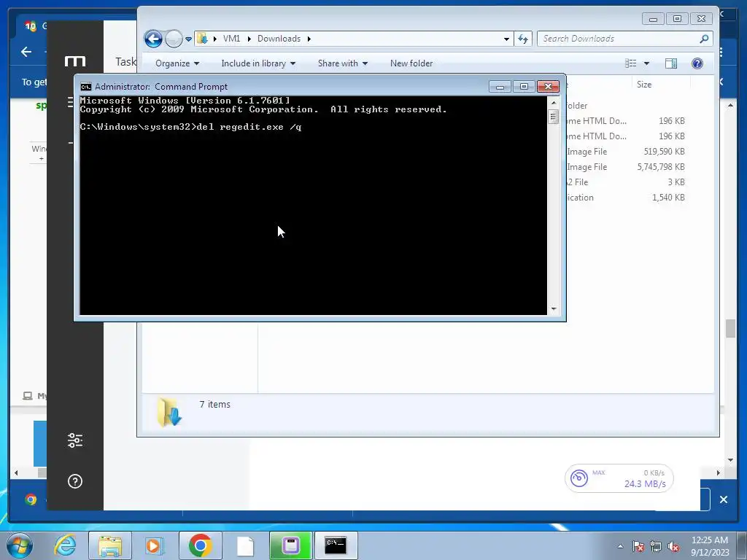Toggle the Explorer preview pane
The image size is (747, 560).
pyautogui.click(x=671, y=63)
